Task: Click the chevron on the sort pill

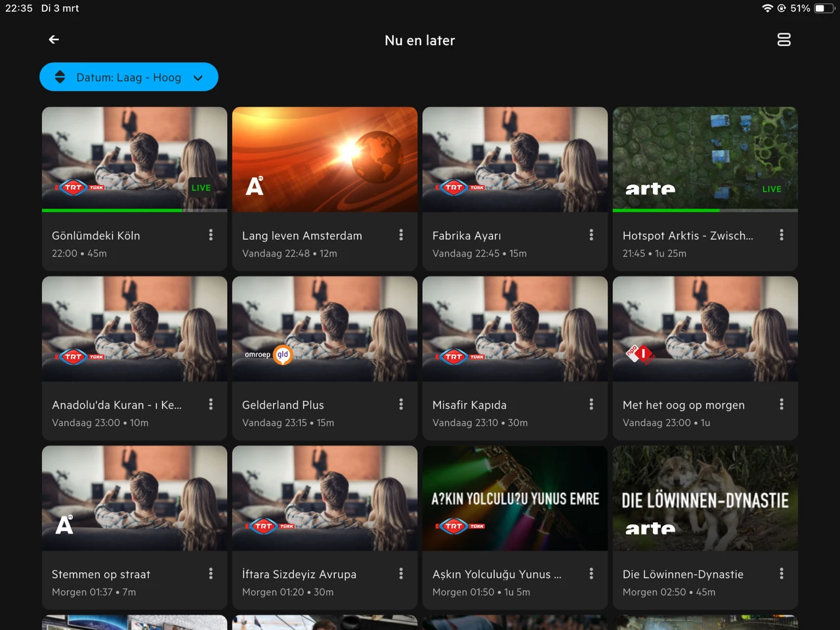Action: (198, 78)
